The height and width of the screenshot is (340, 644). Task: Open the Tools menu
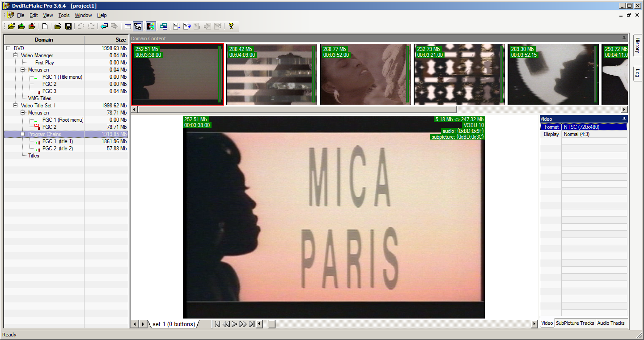[64, 15]
